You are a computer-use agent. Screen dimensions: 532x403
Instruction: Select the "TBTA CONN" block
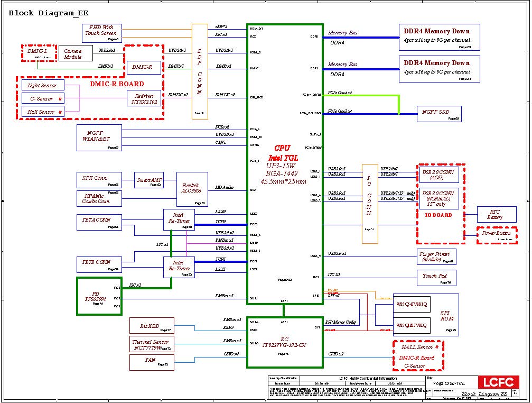(x=99, y=222)
